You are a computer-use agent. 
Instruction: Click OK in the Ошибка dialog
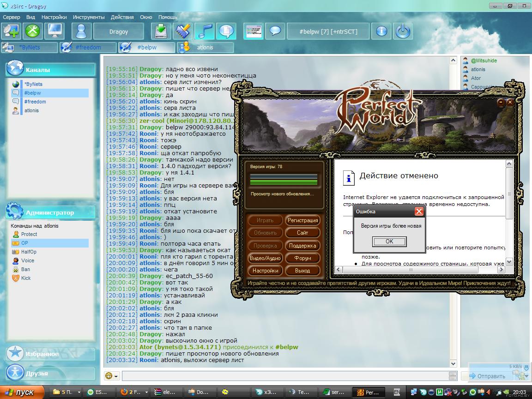[x=389, y=241]
